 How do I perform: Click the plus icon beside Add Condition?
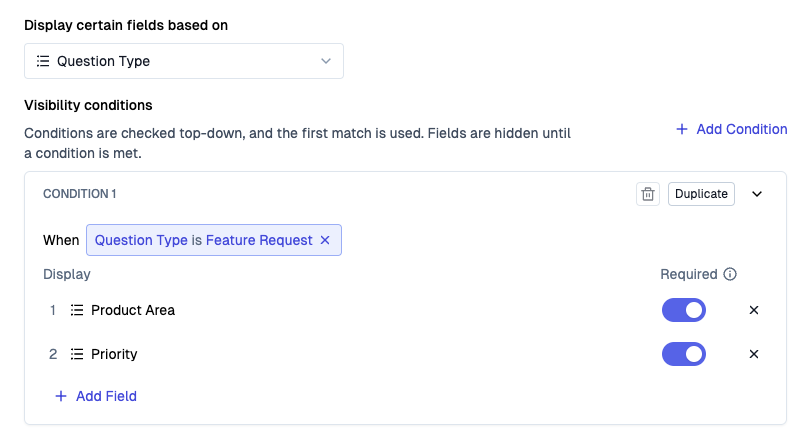[682, 129]
